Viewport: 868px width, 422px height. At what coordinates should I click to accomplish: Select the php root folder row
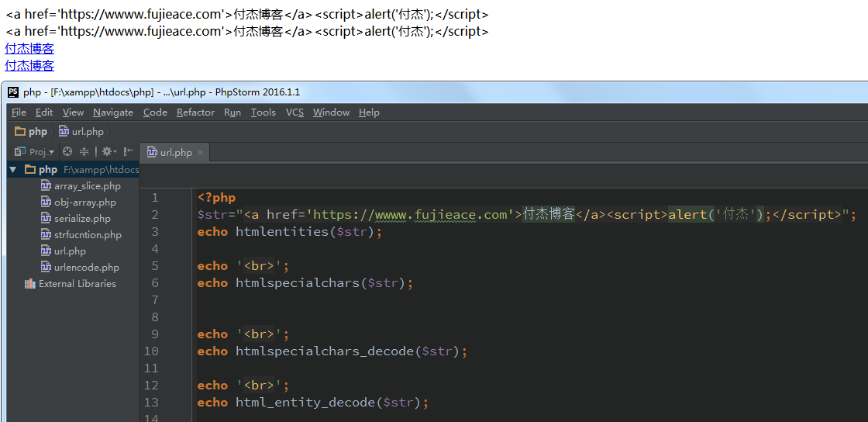[x=73, y=169]
